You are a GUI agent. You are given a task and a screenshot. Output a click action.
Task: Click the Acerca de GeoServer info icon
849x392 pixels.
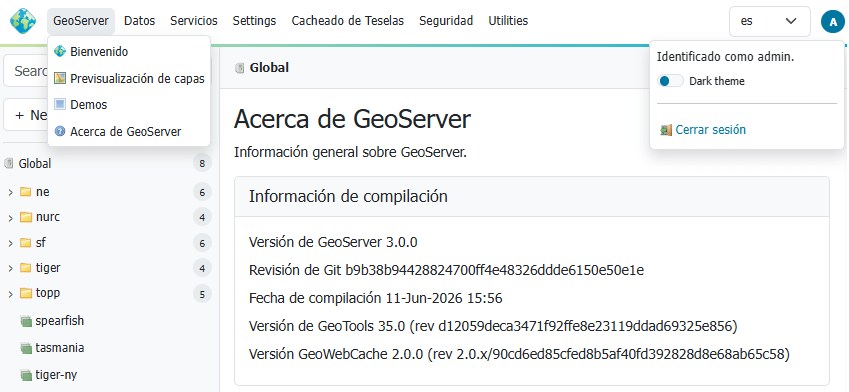tap(60, 132)
